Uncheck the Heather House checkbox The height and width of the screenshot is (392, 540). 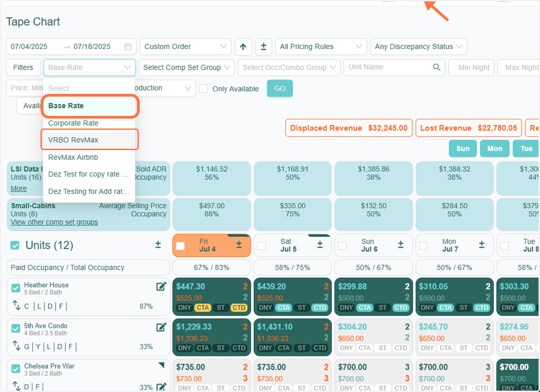click(x=16, y=288)
